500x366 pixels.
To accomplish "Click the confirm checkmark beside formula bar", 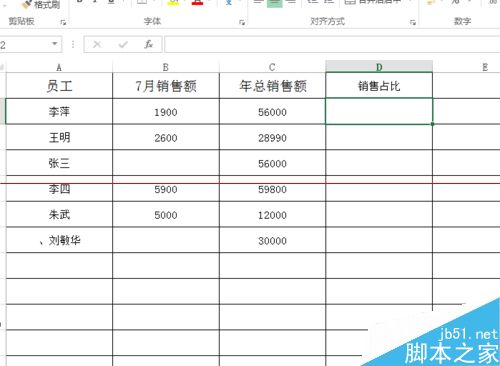I will [123, 44].
